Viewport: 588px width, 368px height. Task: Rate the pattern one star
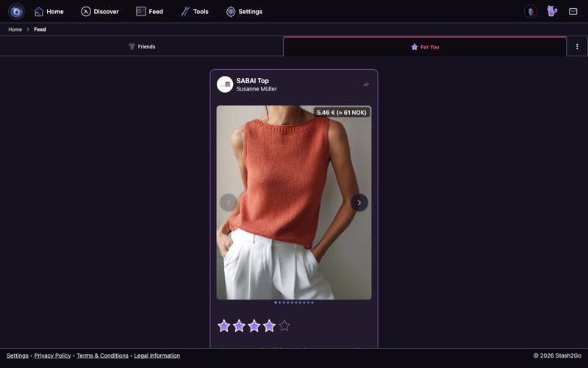(224, 325)
